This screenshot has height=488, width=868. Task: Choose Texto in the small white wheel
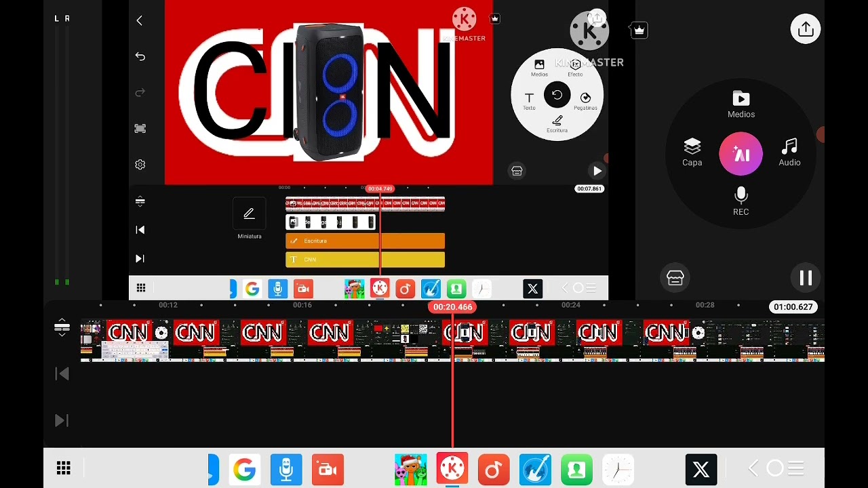click(x=529, y=102)
